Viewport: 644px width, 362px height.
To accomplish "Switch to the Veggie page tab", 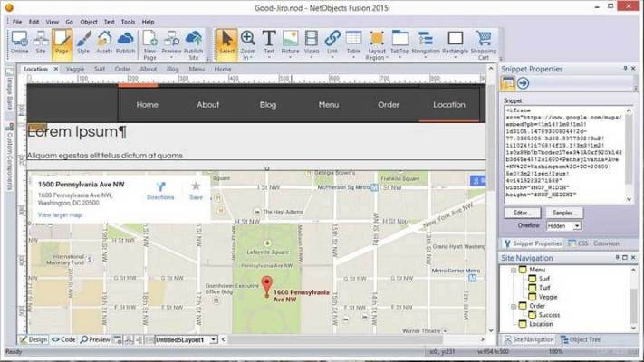I will point(75,69).
